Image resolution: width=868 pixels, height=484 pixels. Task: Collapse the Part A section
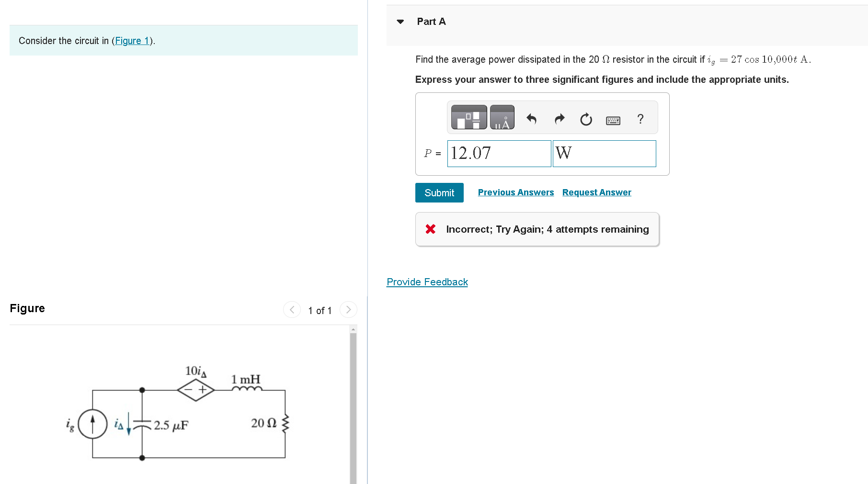click(400, 21)
